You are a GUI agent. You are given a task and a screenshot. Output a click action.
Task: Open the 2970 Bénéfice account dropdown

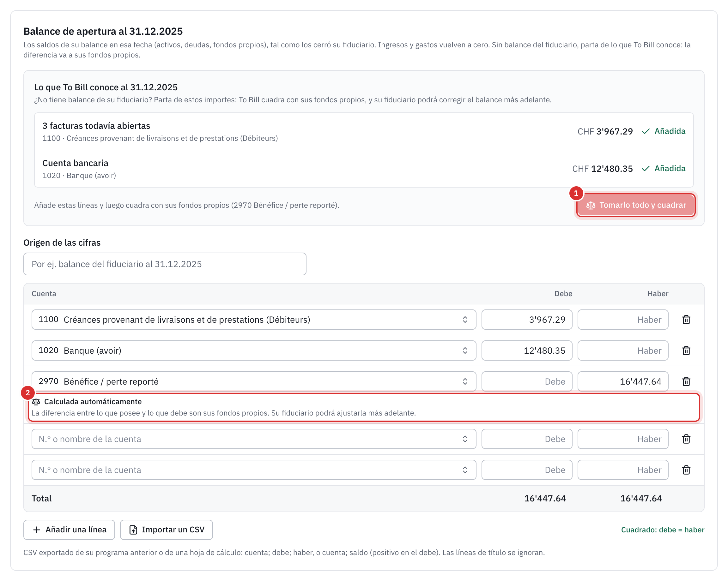pyautogui.click(x=254, y=382)
